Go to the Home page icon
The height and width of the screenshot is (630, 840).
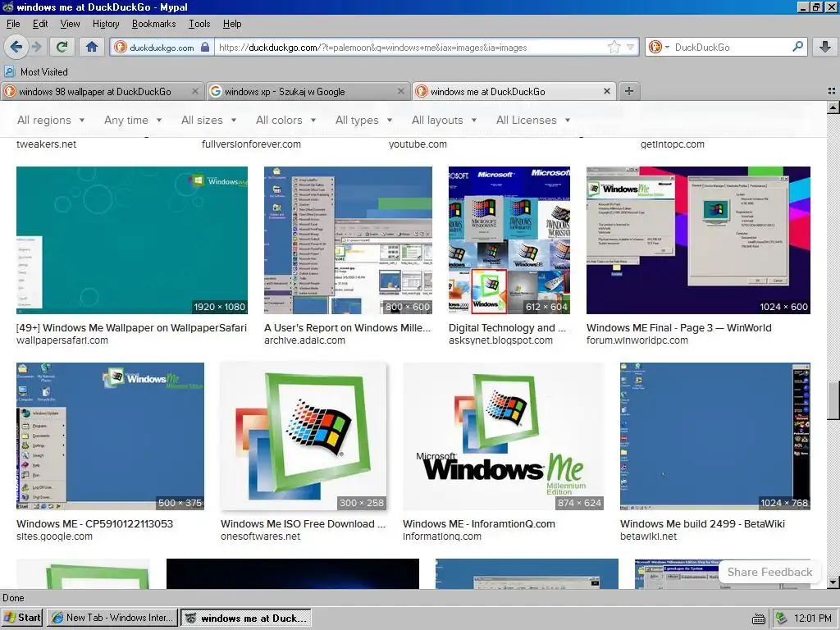pos(92,47)
